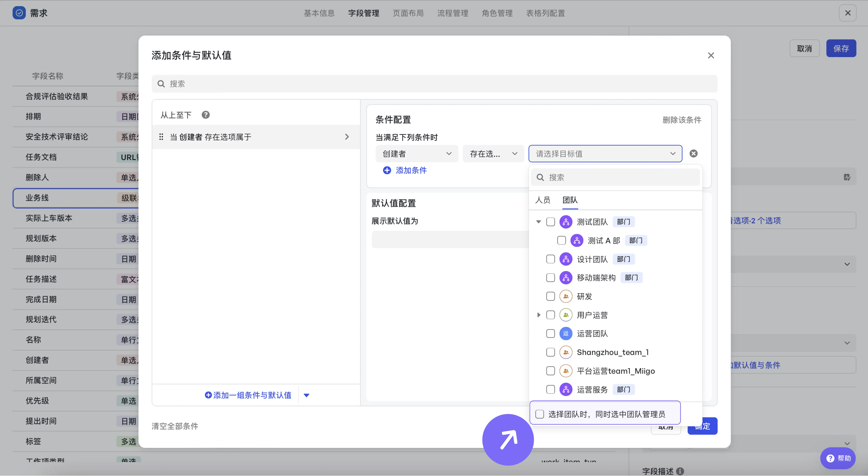The height and width of the screenshot is (476, 868).
Task: Click the magnifier icon in the dialog search bar
Action: point(161,84)
